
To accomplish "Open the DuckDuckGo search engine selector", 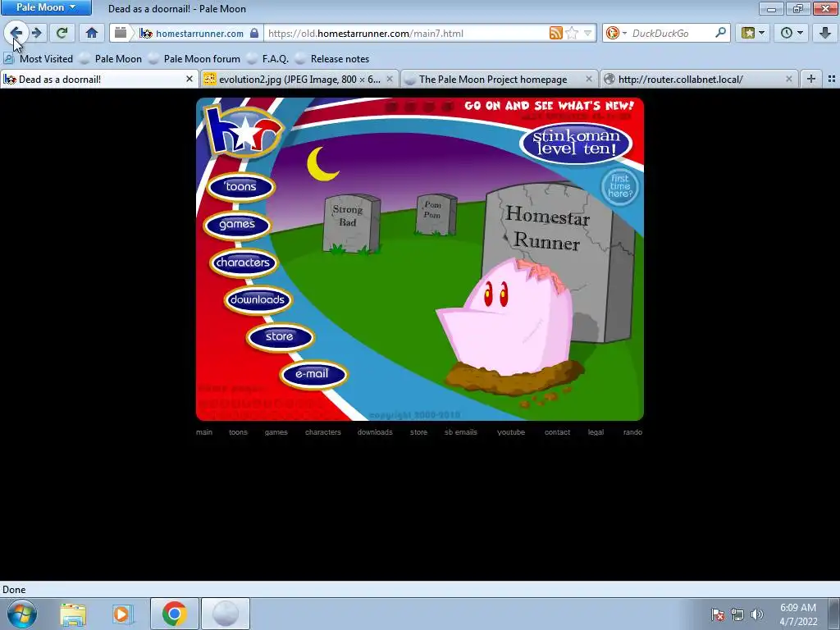I will [615, 33].
